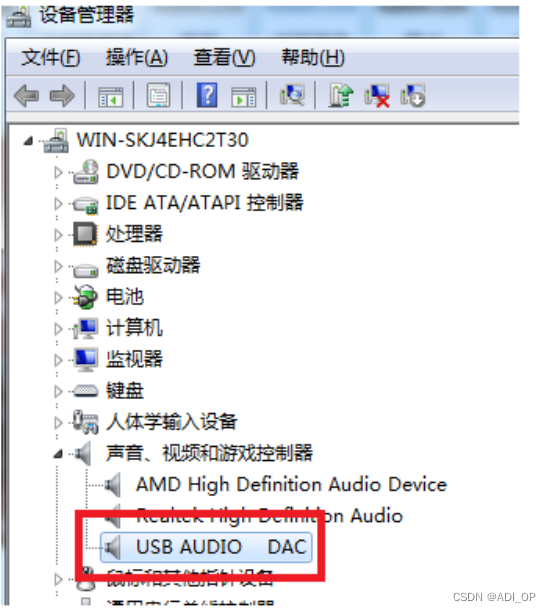This screenshot has width=551, height=612.
Task: Click the Back arrow toolbar icon
Action: pyautogui.click(x=26, y=96)
